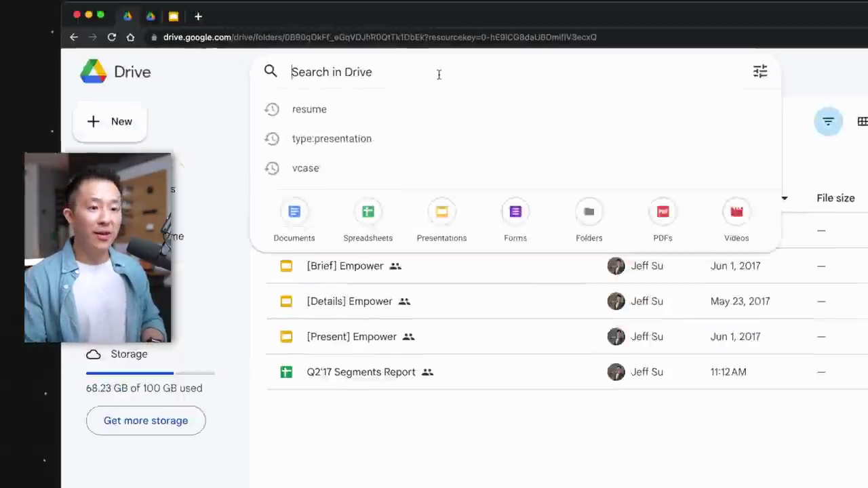Select the 'resume' recent search suggestion
This screenshot has width=868, height=488.
pos(309,109)
